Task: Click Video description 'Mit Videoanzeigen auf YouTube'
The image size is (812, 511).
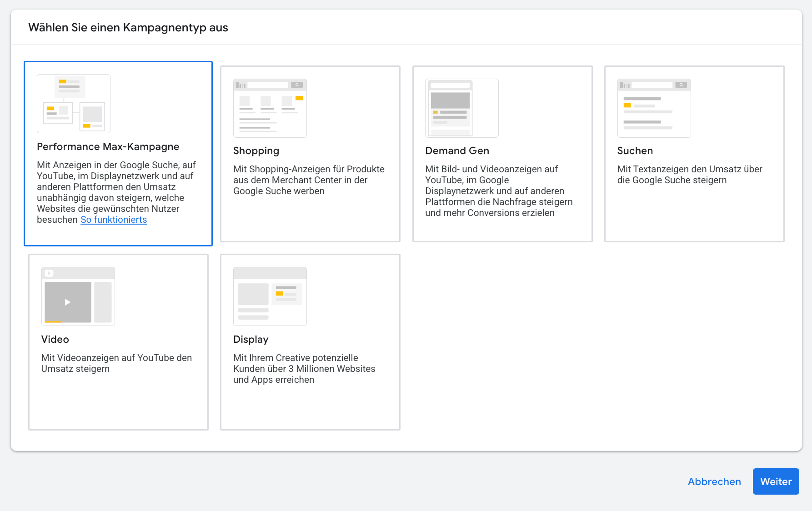Action: (117, 363)
